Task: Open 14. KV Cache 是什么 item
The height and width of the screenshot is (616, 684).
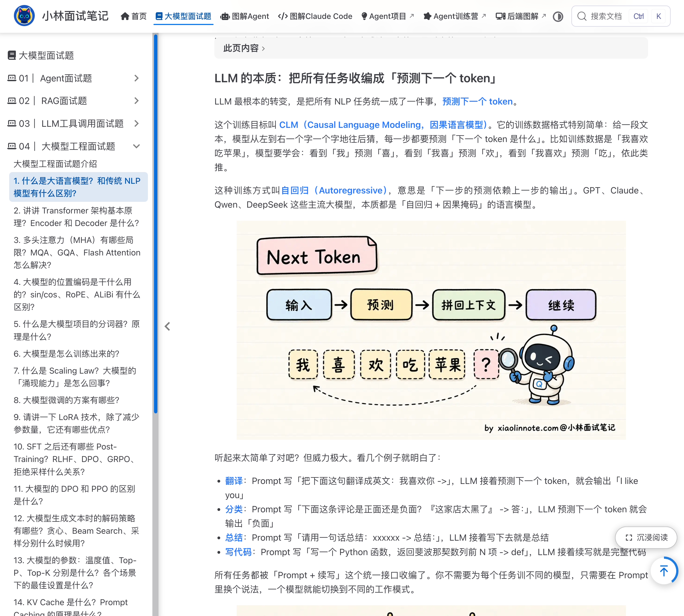Action: (70, 608)
